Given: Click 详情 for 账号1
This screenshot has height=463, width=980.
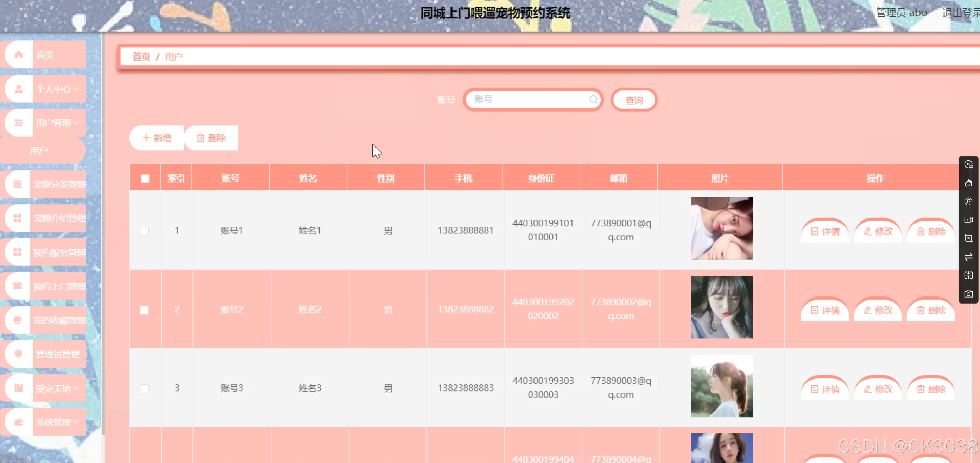Looking at the screenshot, I should 825,231.
